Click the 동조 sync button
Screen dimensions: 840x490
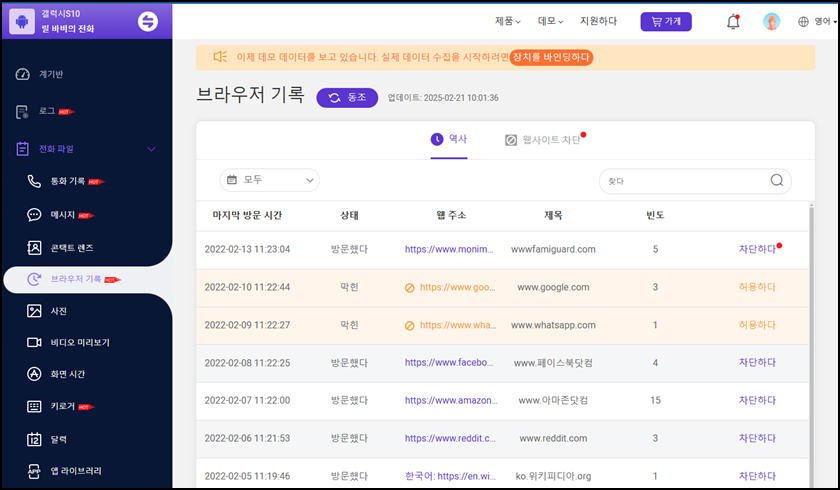coord(347,97)
